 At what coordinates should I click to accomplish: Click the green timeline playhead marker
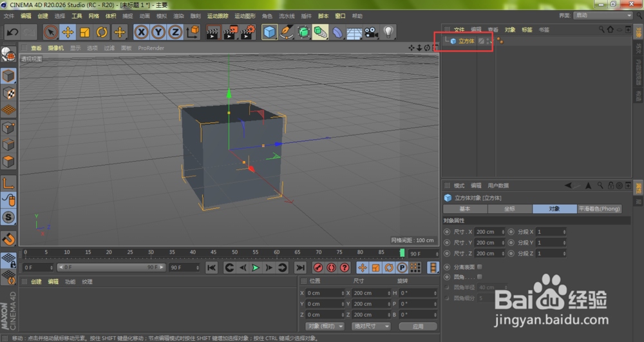[402, 253]
